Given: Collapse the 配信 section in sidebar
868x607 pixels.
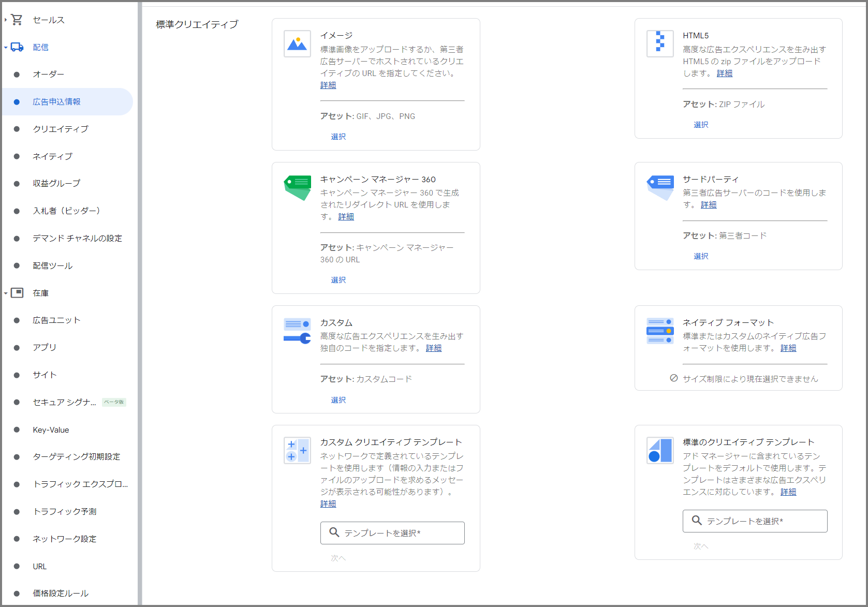Looking at the screenshot, I should [x=6, y=48].
